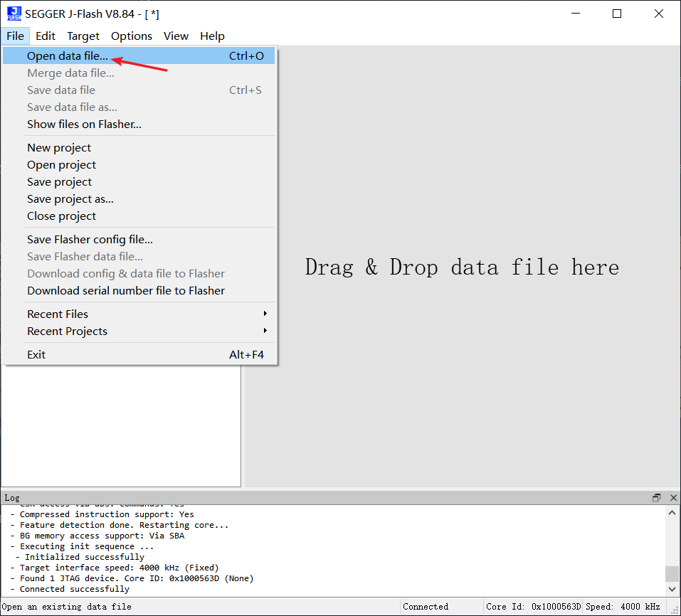
Task: Click the Log panel title
Action: [11, 497]
